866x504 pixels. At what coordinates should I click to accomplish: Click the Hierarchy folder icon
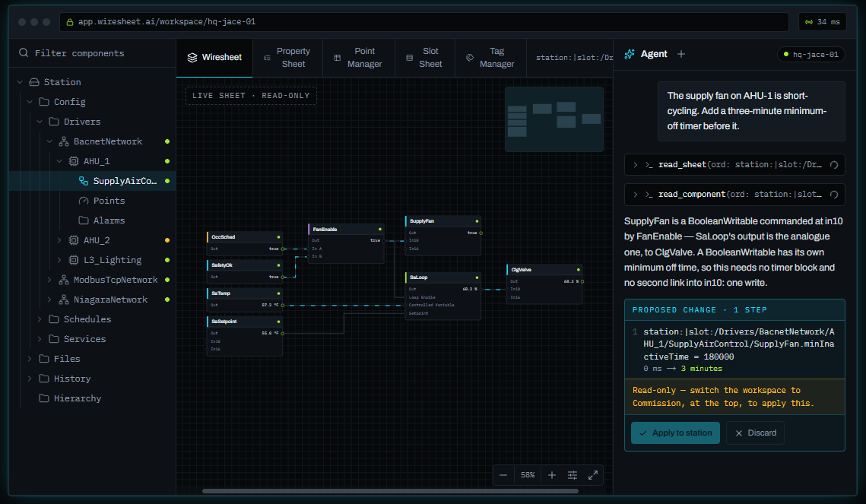pos(43,398)
